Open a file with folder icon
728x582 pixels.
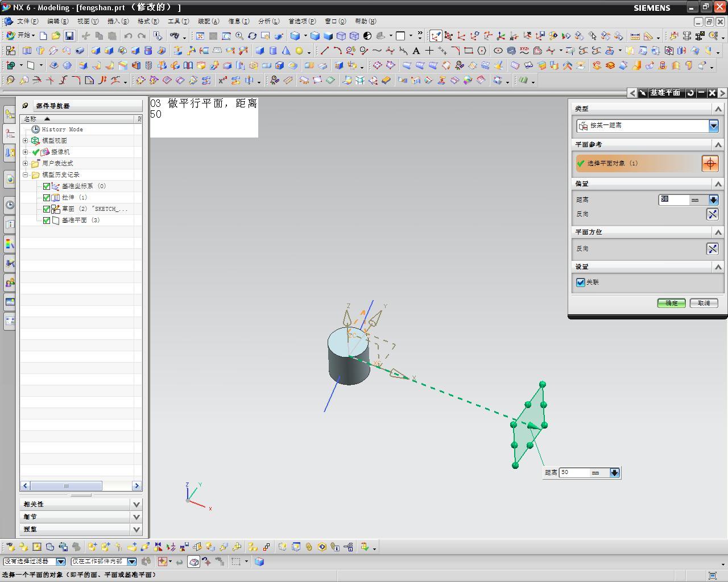point(56,36)
